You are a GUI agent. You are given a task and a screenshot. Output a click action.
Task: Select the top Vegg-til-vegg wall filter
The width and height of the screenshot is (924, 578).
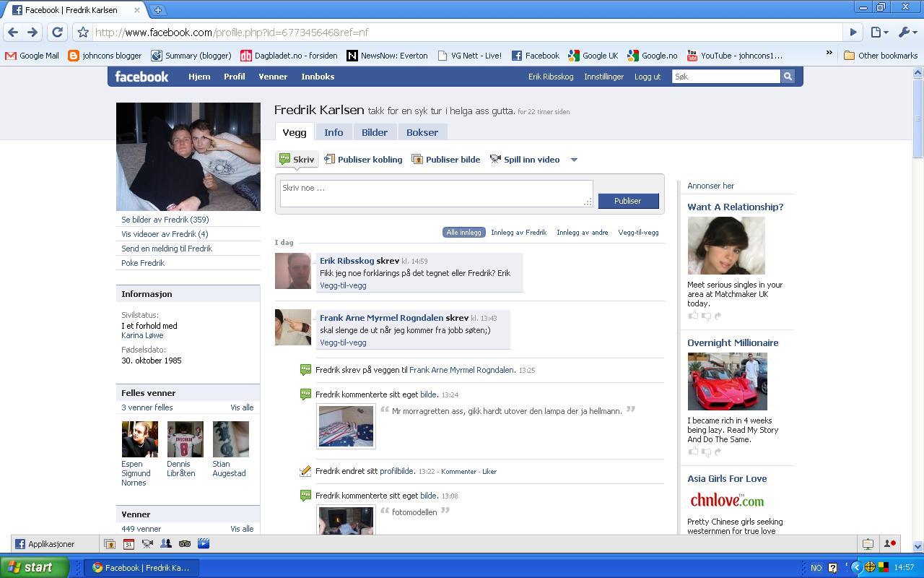tap(638, 233)
